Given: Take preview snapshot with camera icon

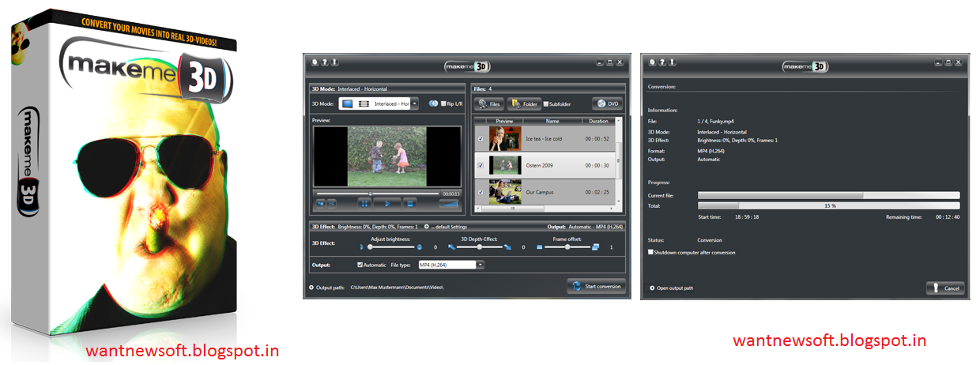Looking at the screenshot, I should (322, 203).
